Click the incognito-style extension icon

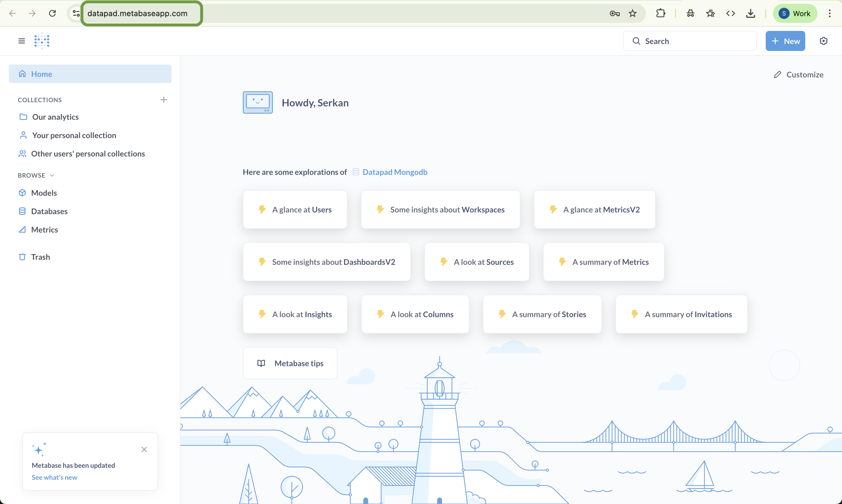pos(691,14)
